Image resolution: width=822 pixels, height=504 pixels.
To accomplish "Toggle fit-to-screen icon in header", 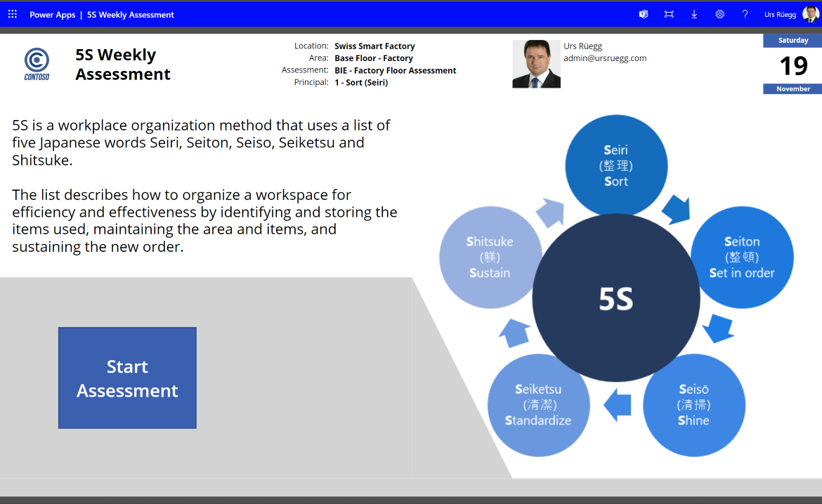I will tap(669, 14).
